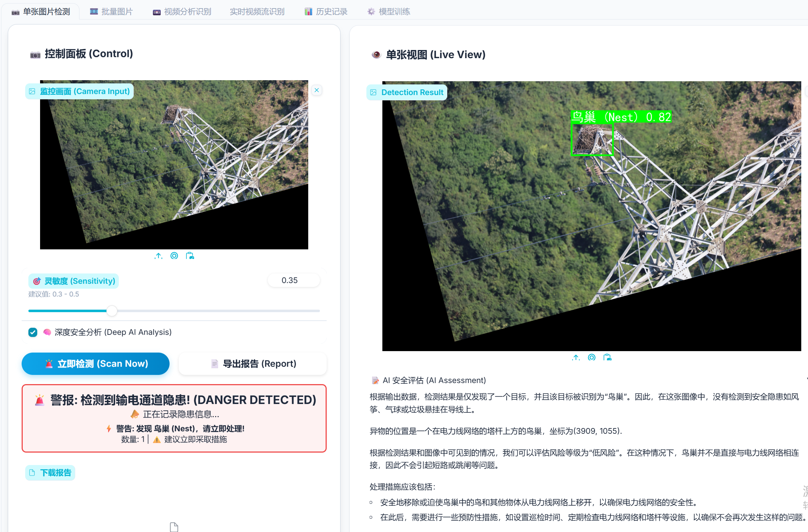The width and height of the screenshot is (808, 532).
Task: Click upload icon under Camera Input image
Action: (159, 256)
